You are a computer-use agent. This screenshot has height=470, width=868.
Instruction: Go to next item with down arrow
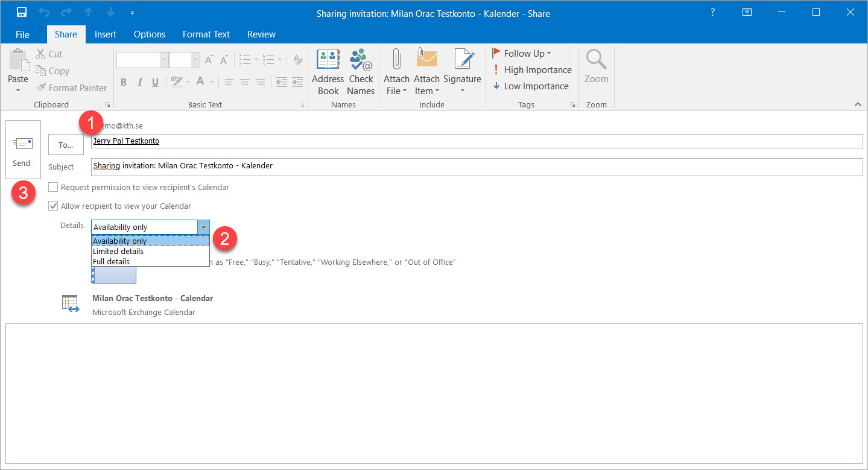110,13
